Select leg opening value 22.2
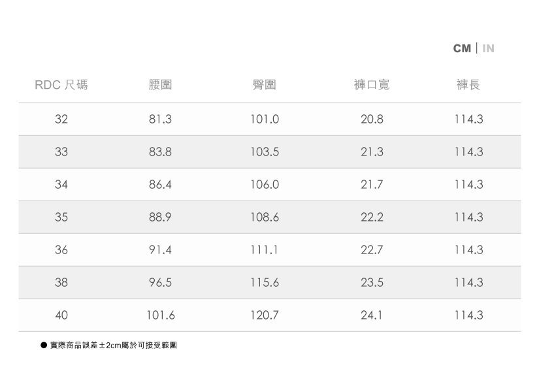Image resolution: width=539 pixels, height=392 pixels. (x=372, y=218)
